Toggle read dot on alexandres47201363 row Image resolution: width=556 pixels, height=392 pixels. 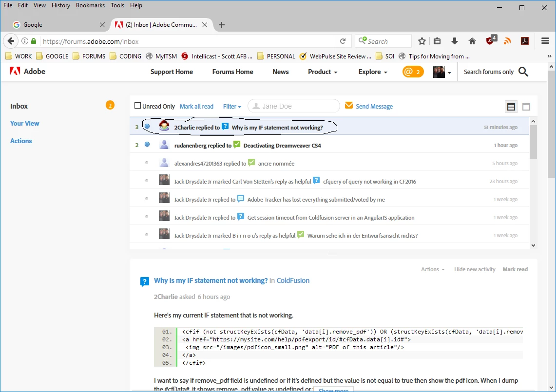[147, 163]
